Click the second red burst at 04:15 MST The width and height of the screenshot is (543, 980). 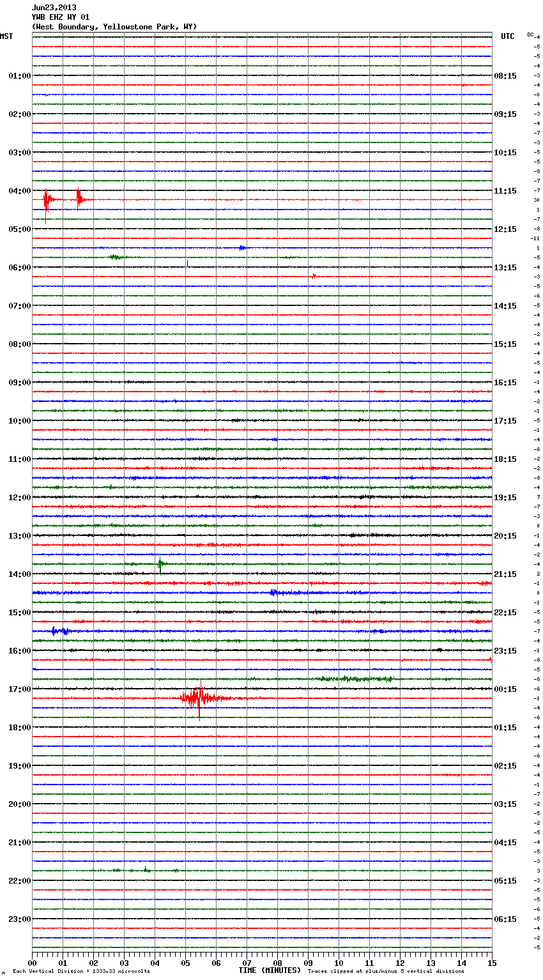(80, 199)
